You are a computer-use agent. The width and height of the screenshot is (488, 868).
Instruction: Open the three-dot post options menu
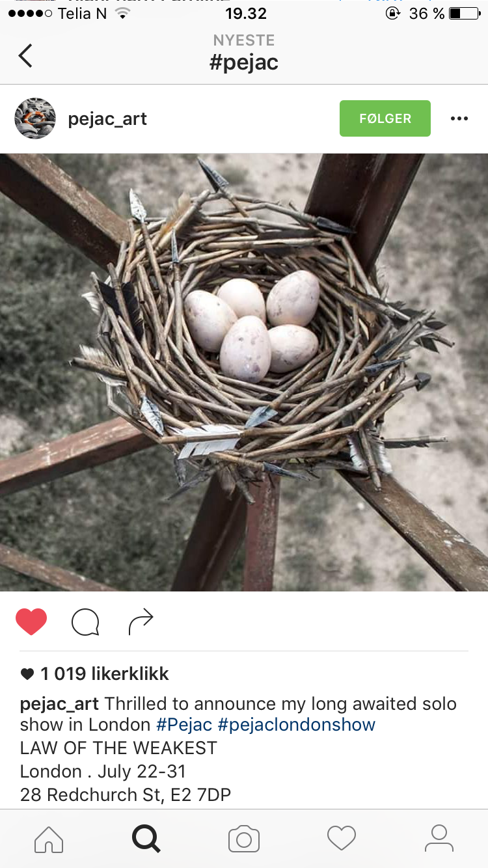(x=459, y=118)
